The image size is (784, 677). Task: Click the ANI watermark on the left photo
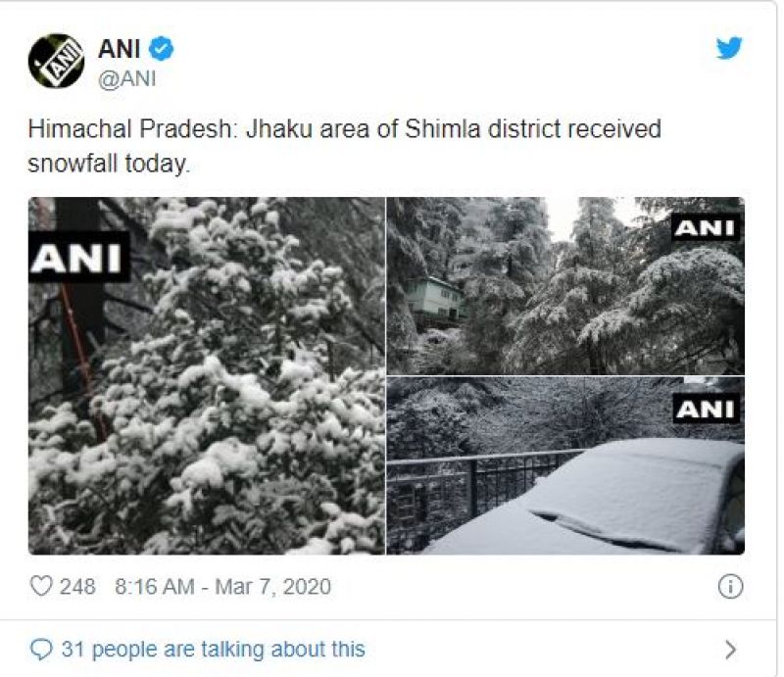click(x=78, y=257)
